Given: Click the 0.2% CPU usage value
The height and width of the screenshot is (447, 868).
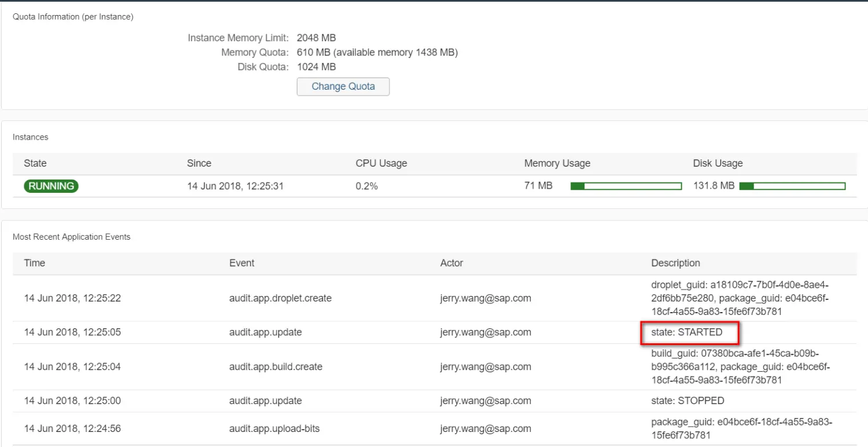Looking at the screenshot, I should 367,186.
